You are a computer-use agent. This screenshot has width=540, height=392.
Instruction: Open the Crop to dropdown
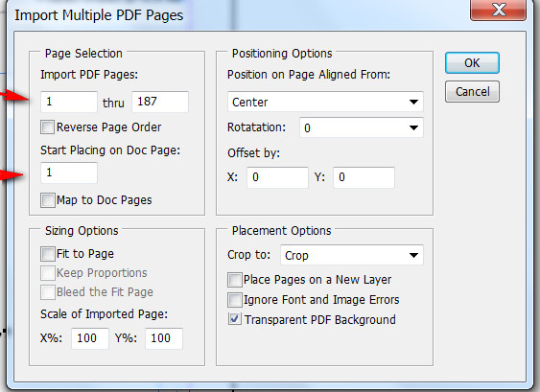(x=352, y=255)
